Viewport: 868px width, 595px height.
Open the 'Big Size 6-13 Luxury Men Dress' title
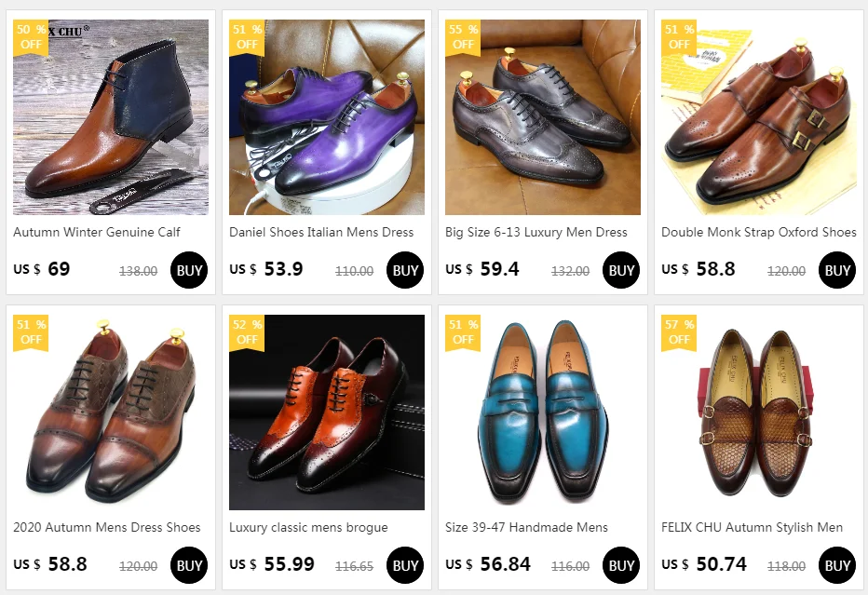(536, 232)
